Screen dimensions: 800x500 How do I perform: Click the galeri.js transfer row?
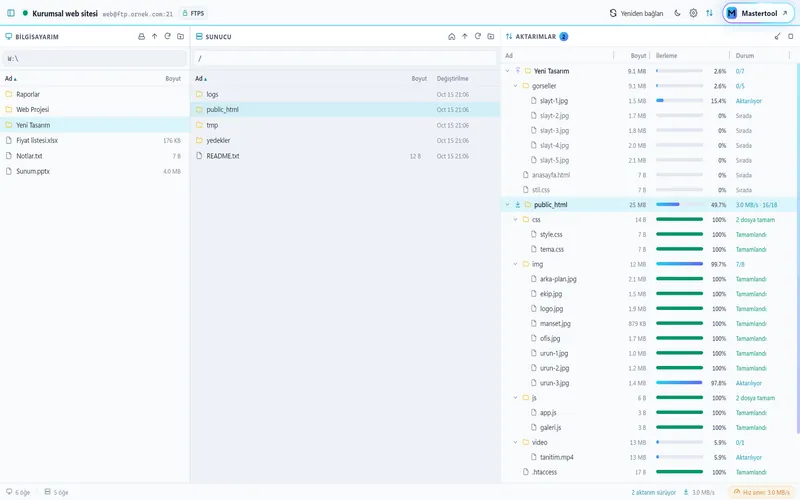click(x=649, y=428)
